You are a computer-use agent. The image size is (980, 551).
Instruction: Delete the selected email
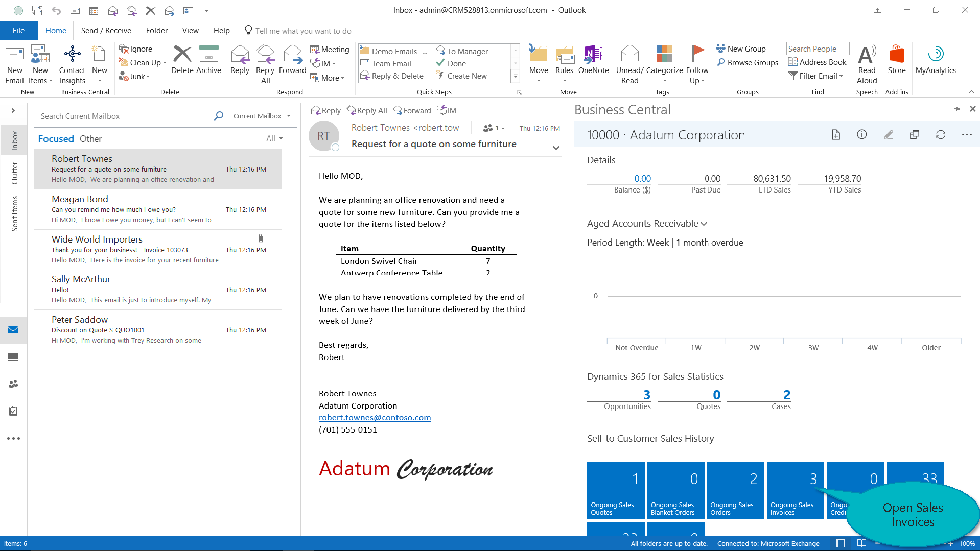click(182, 54)
